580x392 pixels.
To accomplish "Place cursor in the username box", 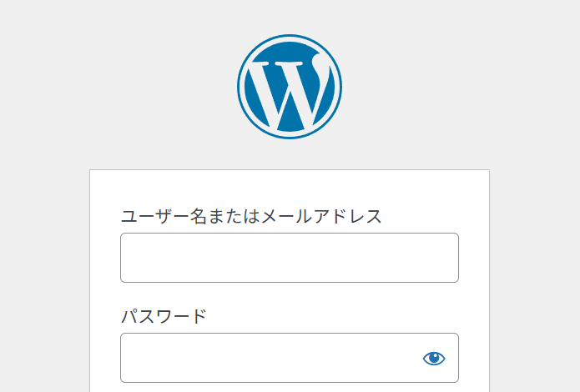I will point(289,258).
